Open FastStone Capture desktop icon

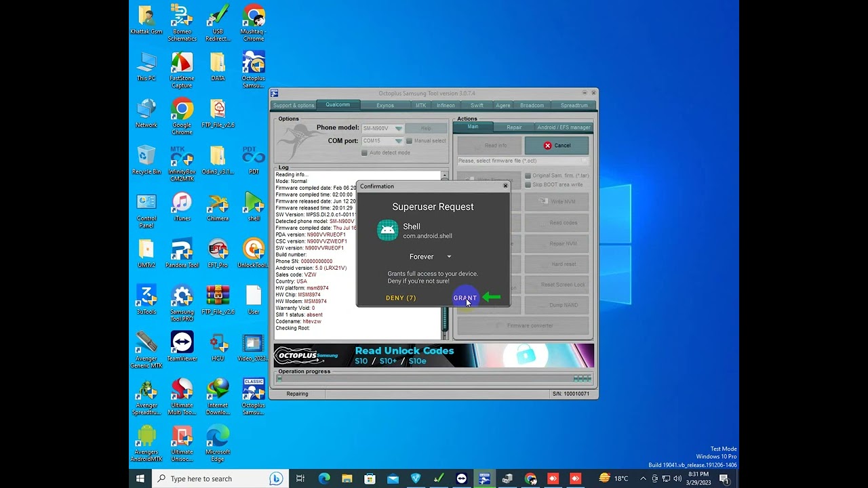(182, 70)
